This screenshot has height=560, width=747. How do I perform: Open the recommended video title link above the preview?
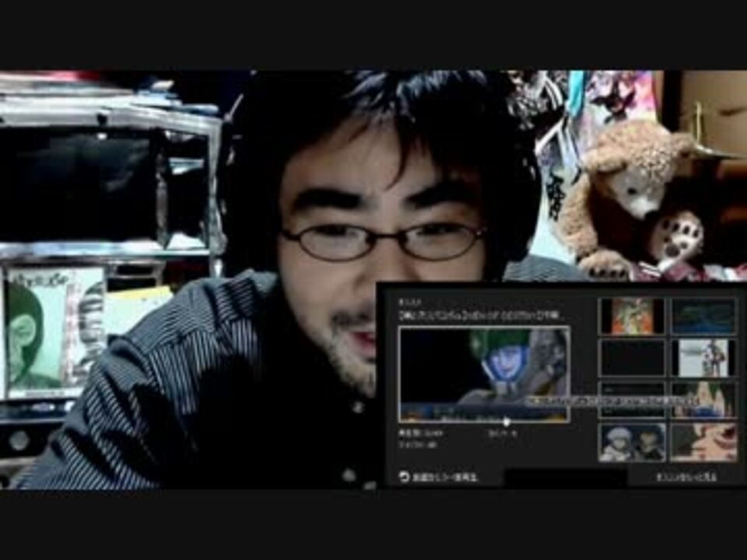[482, 315]
